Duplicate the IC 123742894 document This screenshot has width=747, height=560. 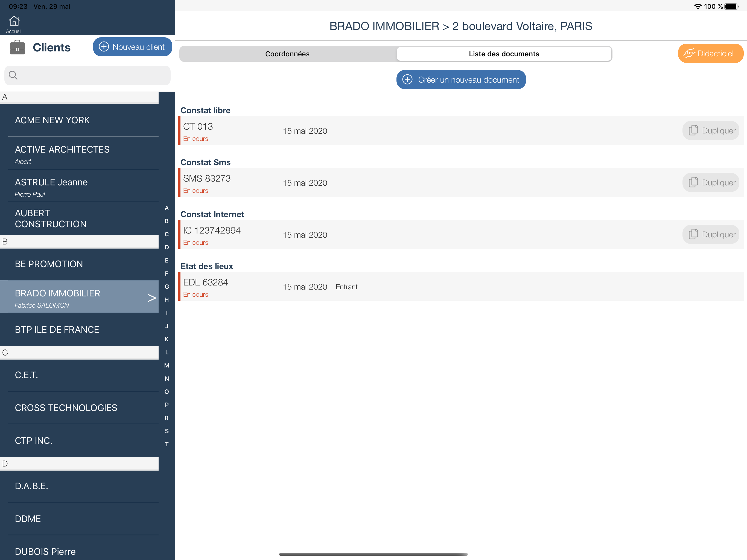pyautogui.click(x=711, y=235)
